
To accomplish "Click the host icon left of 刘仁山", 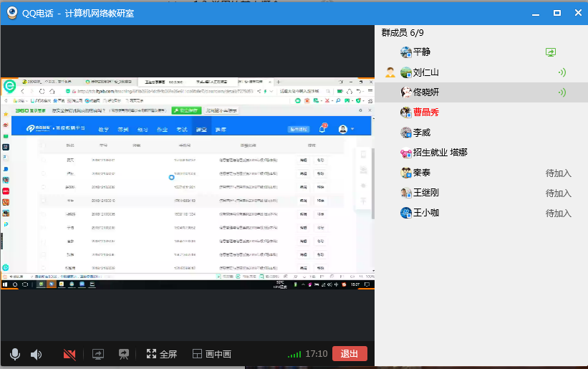I will point(390,72).
